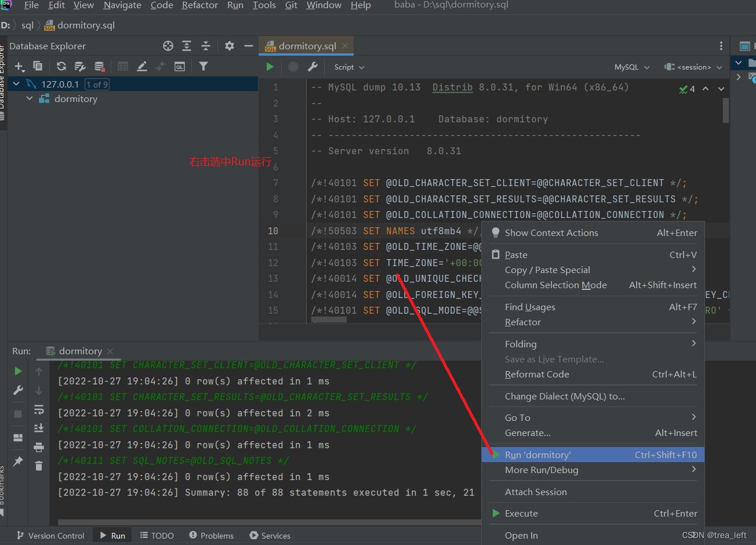This screenshot has width=756, height=545.
Task: Open the Navigate menu
Action: coord(122,5)
